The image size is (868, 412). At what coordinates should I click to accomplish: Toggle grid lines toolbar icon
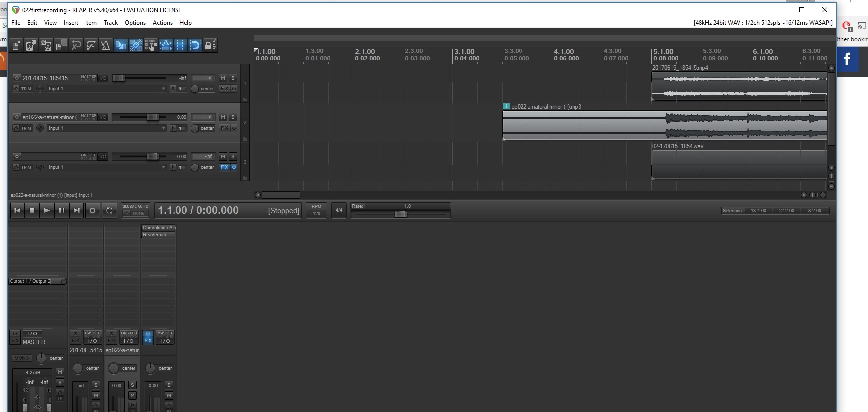180,46
